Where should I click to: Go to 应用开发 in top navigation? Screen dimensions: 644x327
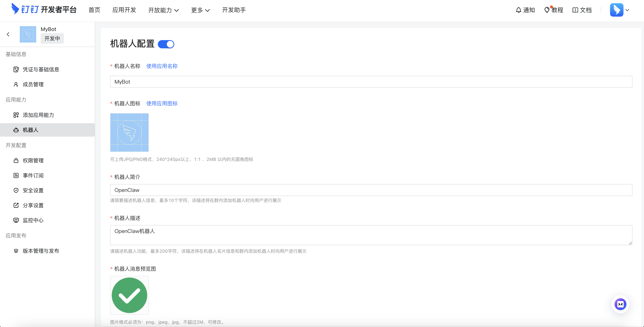click(124, 10)
